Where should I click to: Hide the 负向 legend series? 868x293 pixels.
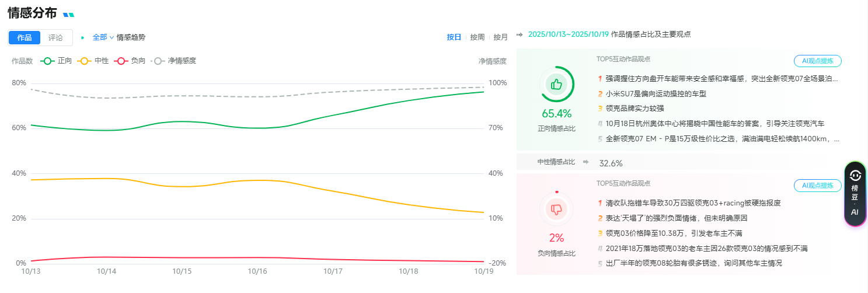(130, 61)
